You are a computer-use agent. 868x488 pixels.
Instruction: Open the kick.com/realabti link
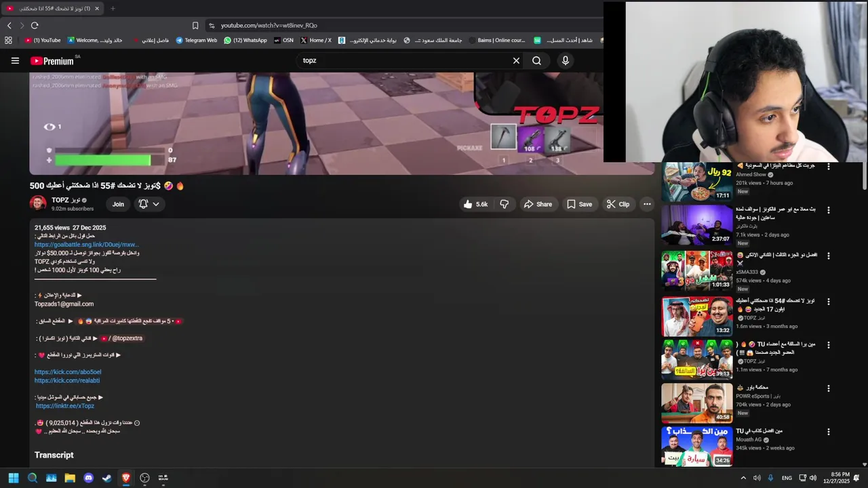pos(67,381)
